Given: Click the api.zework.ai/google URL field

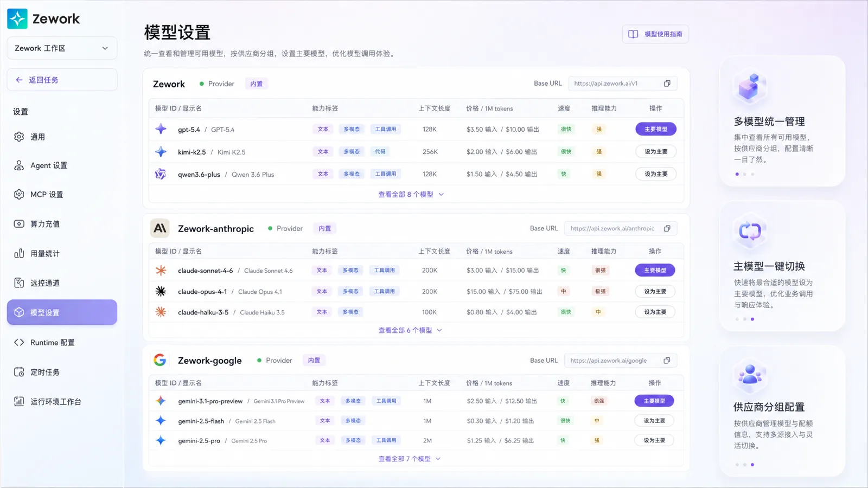Looking at the screenshot, I should [x=621, y=361].
